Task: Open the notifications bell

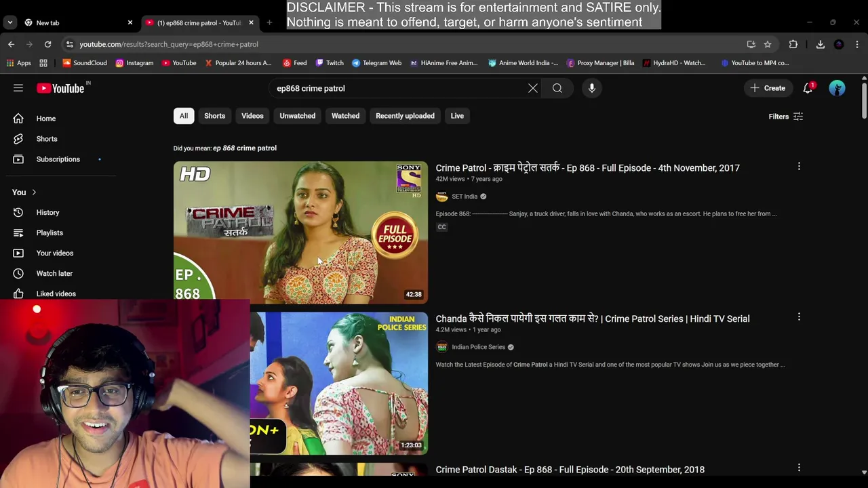Action: pyautogui.click(x=808, y=88)
